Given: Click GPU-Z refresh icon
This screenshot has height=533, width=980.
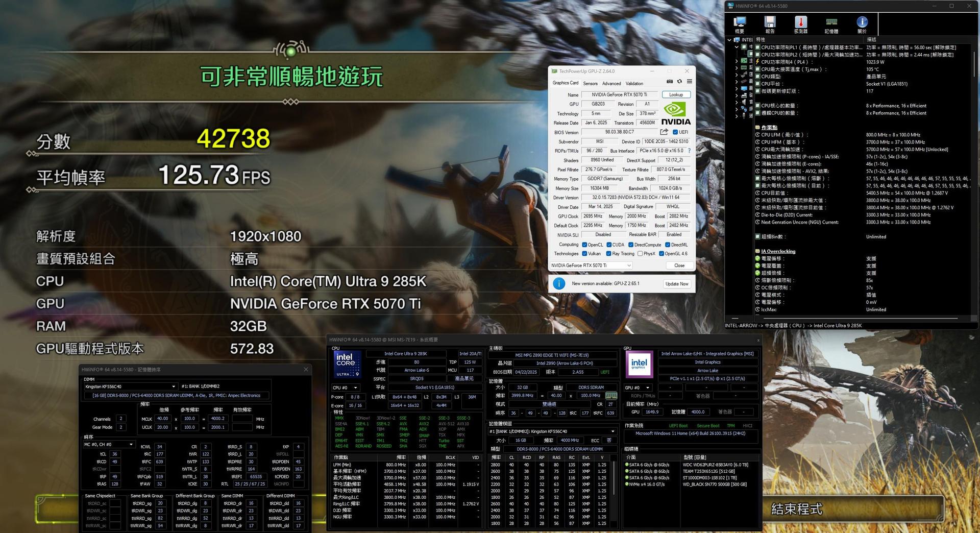Looking at the screenshot, I should pyautogui.click(x=679, y=82).
